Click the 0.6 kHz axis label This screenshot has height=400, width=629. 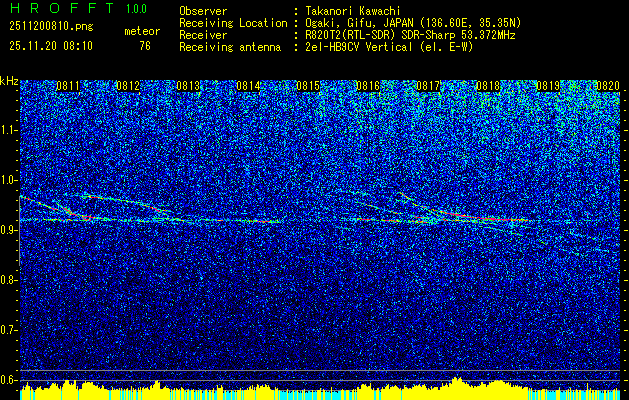[8, 380]
